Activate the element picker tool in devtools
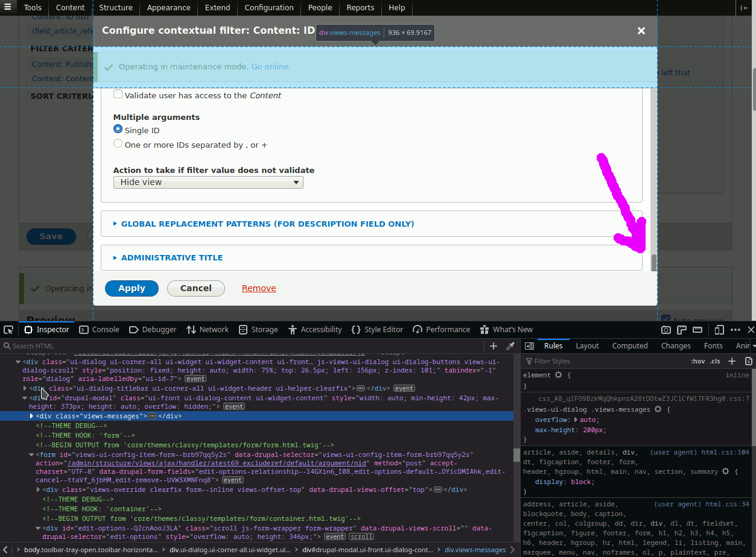 (8, 330)
